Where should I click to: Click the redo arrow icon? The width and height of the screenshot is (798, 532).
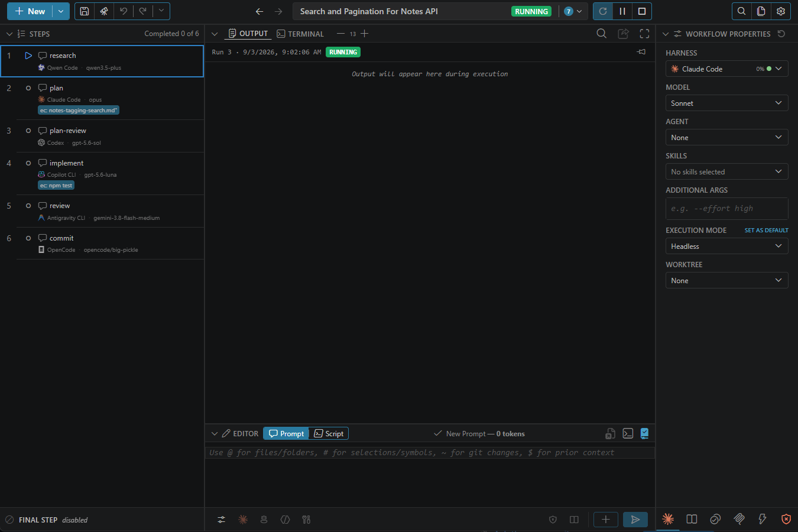142,11
